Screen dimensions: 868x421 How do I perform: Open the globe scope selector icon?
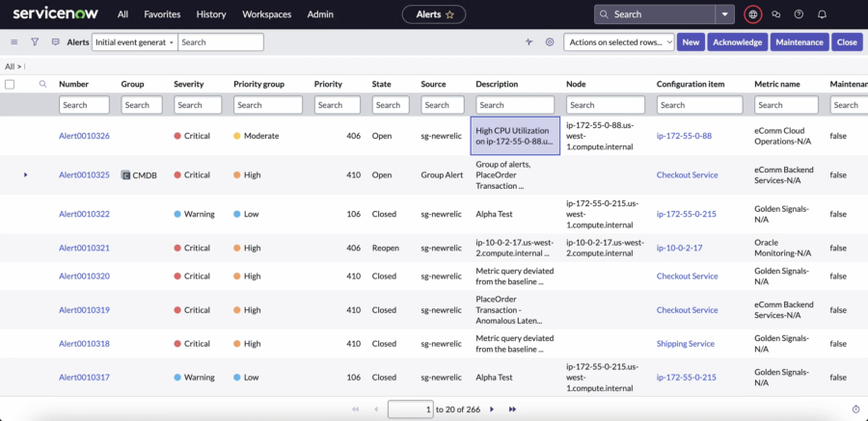pos(752,14)
